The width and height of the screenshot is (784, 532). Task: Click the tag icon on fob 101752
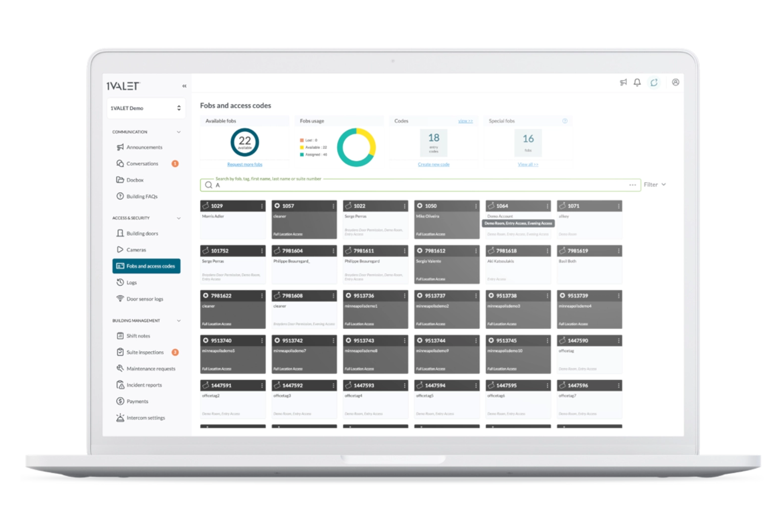206,250
